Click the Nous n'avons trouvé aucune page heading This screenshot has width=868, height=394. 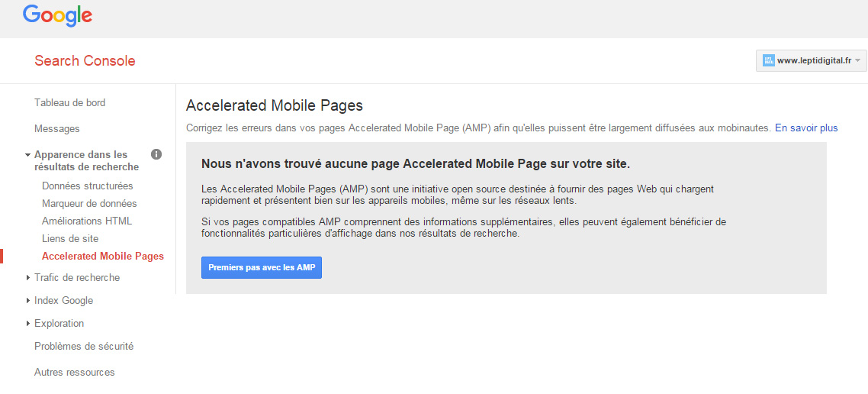coord(416,165)
